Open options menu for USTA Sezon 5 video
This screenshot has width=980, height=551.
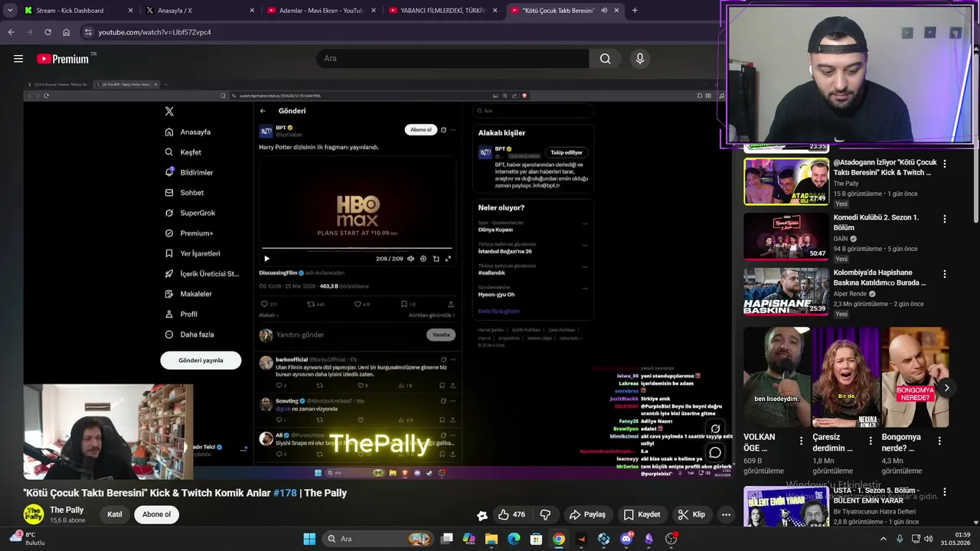[x=945, y=492]
